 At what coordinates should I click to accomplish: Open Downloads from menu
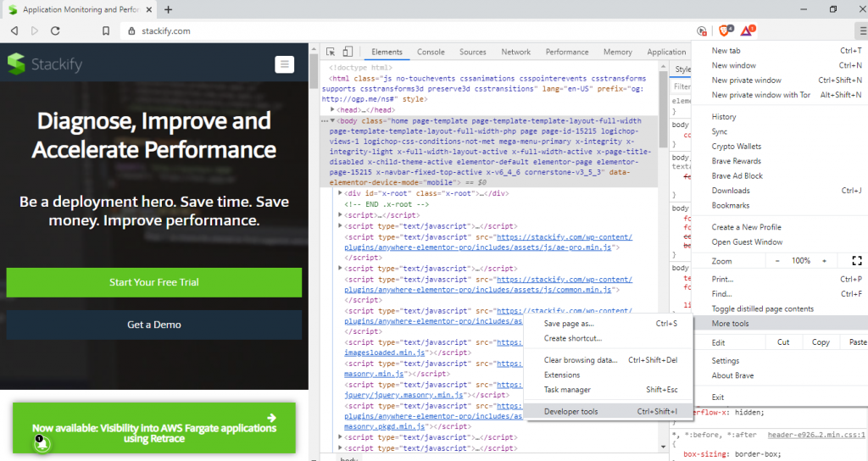click(780, 191)
